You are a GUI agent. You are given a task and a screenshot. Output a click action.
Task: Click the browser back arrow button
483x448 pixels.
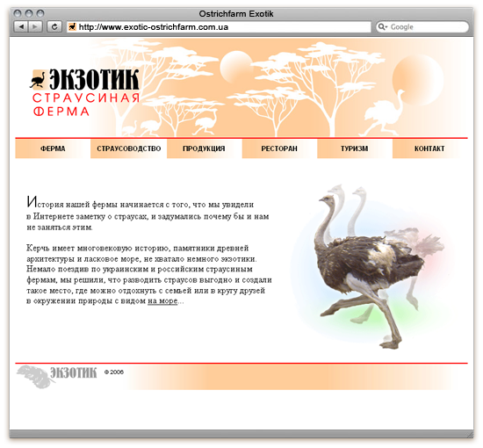tap(21, 27)
